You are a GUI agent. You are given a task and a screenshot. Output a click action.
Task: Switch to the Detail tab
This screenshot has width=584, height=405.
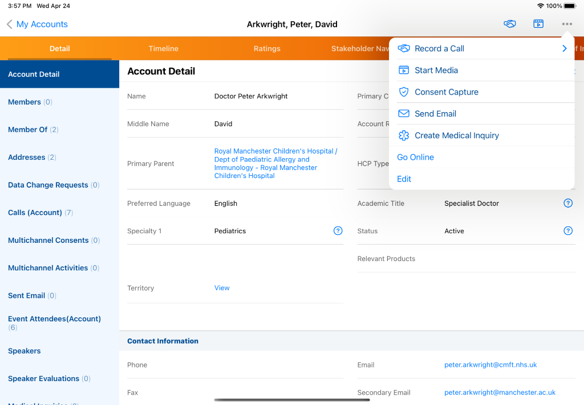(x=60, y=48)
